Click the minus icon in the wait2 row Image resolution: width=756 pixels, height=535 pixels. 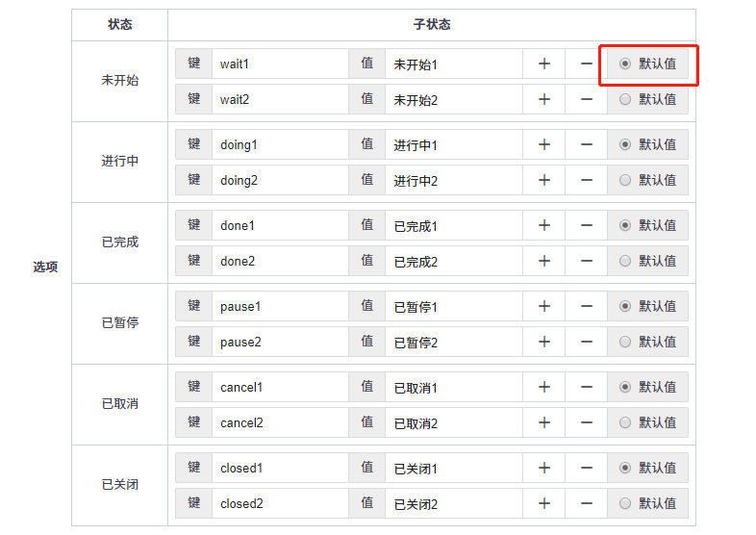tap(586, 99)
